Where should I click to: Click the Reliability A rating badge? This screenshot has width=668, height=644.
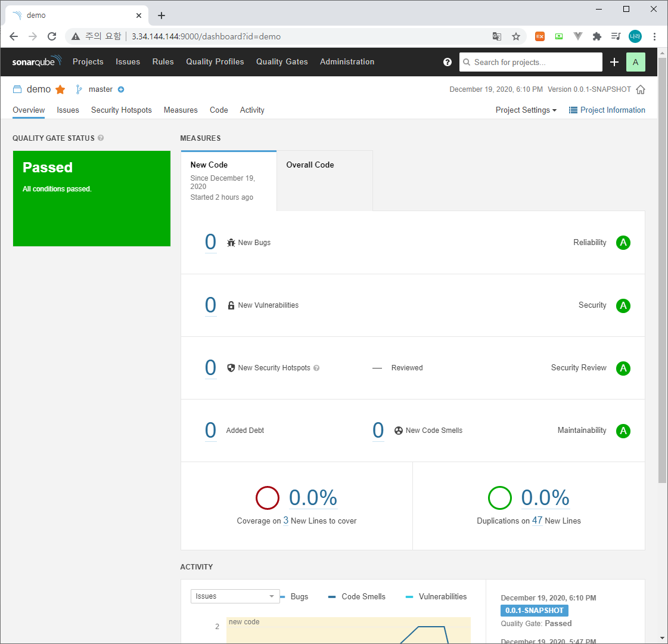[x=623, y=243]
